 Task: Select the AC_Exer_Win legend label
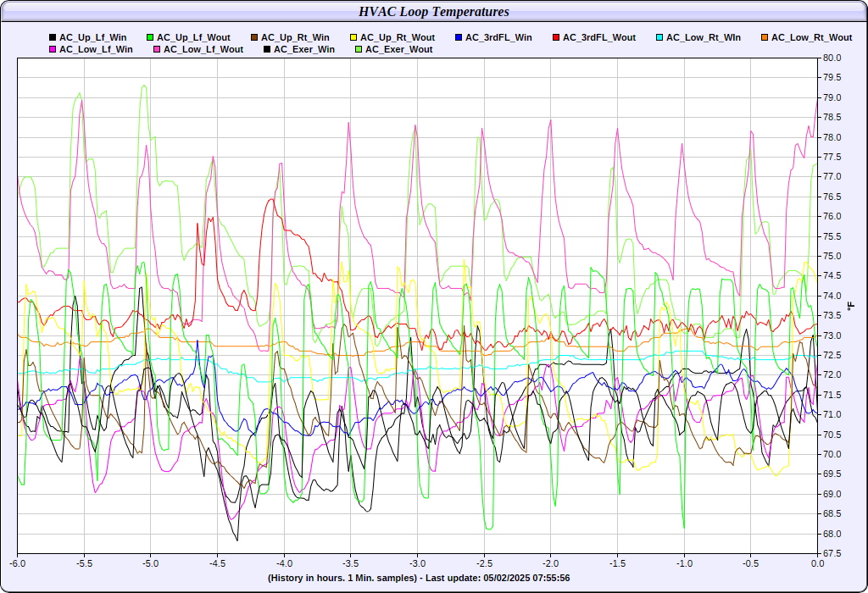(x=304, y=49)
